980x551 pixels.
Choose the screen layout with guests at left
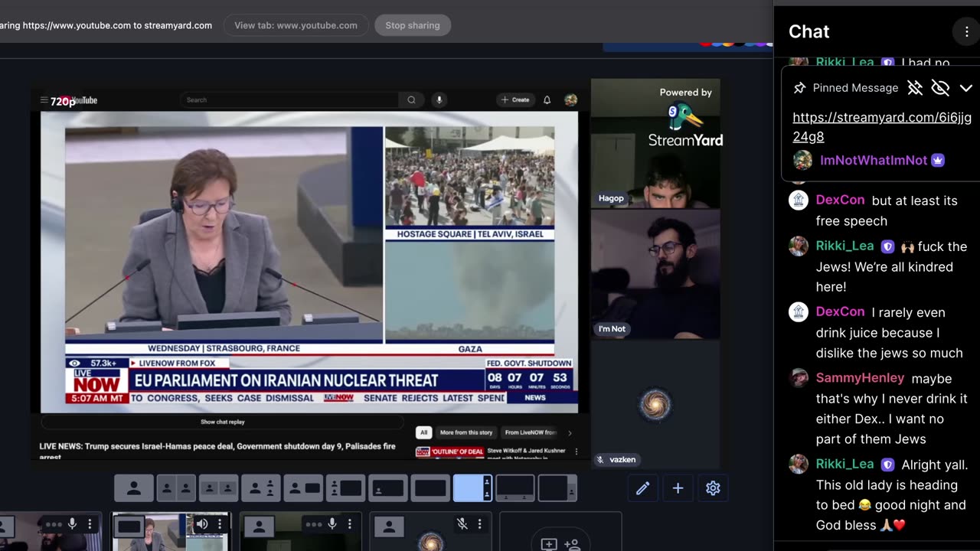(345, 487)
